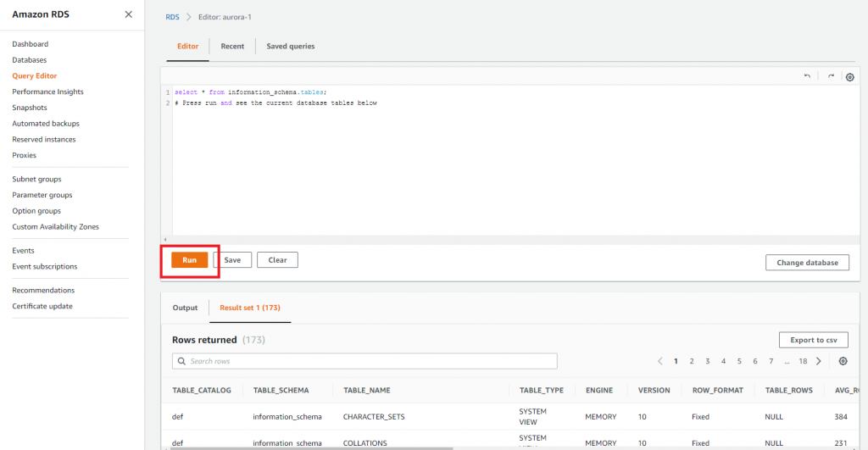The width and height of the screenshot is (868, 450).
Task: Sort by VERSION column header
Action: [x=654, y=390]
